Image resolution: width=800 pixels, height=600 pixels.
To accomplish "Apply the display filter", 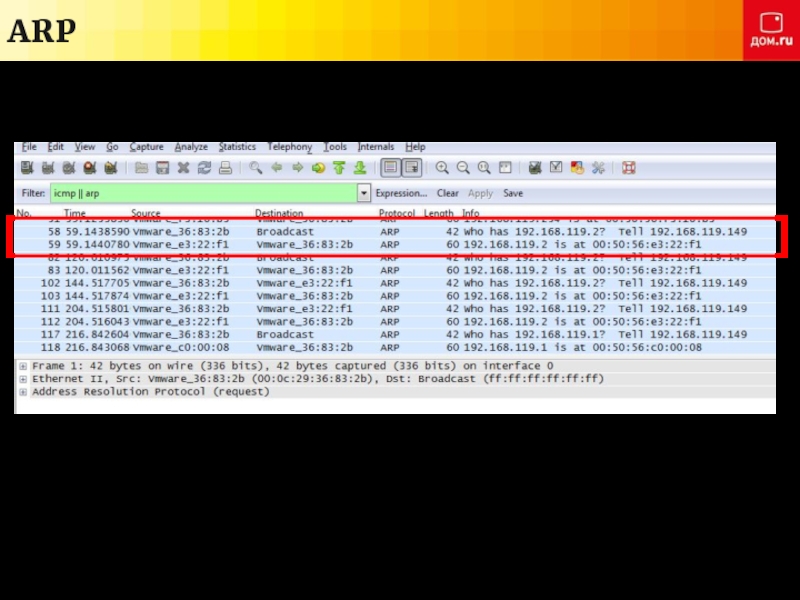I will click(480, 193).
